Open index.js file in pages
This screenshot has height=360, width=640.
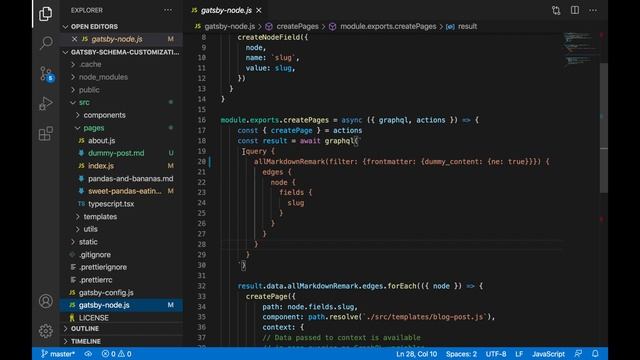[x=121, y=166]
